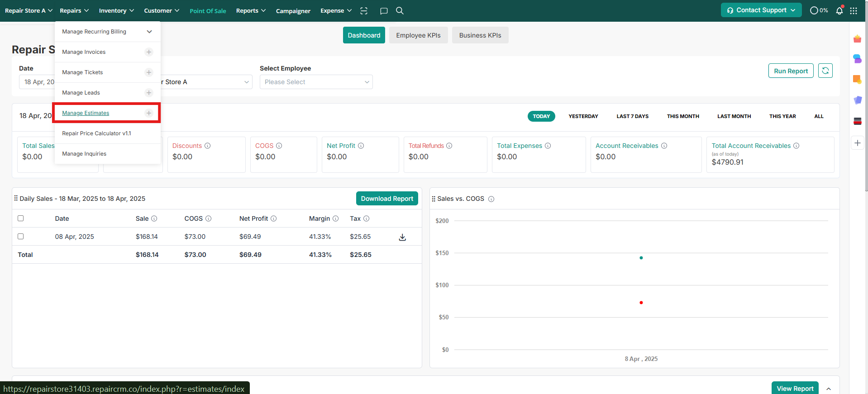The width and height of the screenshot is (868, 394).
Task: Open the Select Employee dropdown
Action: click(x=316, y=82)
